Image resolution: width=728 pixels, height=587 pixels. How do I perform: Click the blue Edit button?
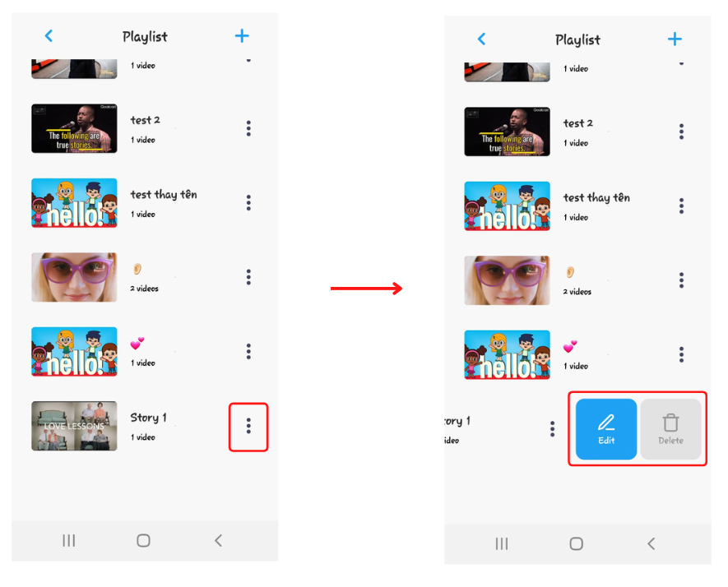[x=606, y=429]
